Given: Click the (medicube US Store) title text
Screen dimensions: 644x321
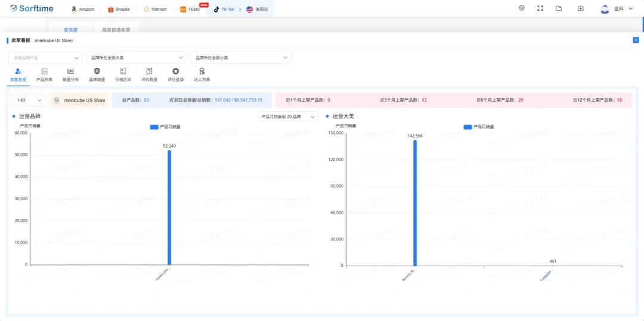Looking at the screenshot, I should point(54,40).
